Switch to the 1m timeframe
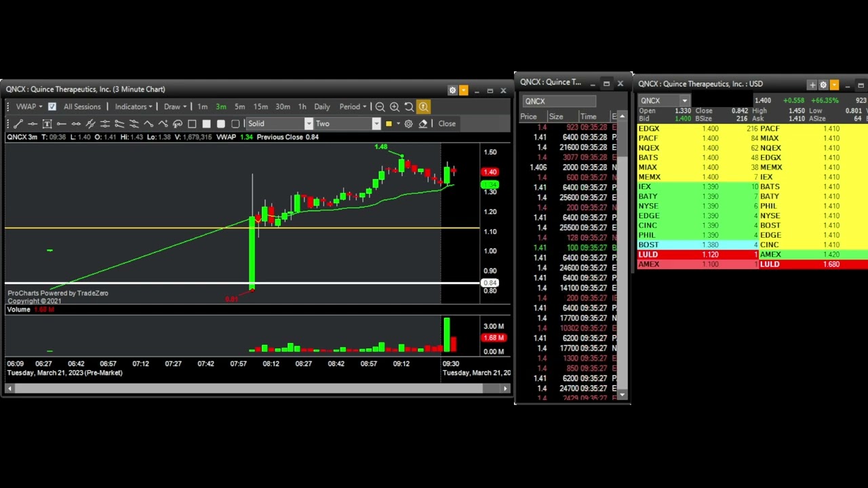The image size is (868, 488). (202, 106)
